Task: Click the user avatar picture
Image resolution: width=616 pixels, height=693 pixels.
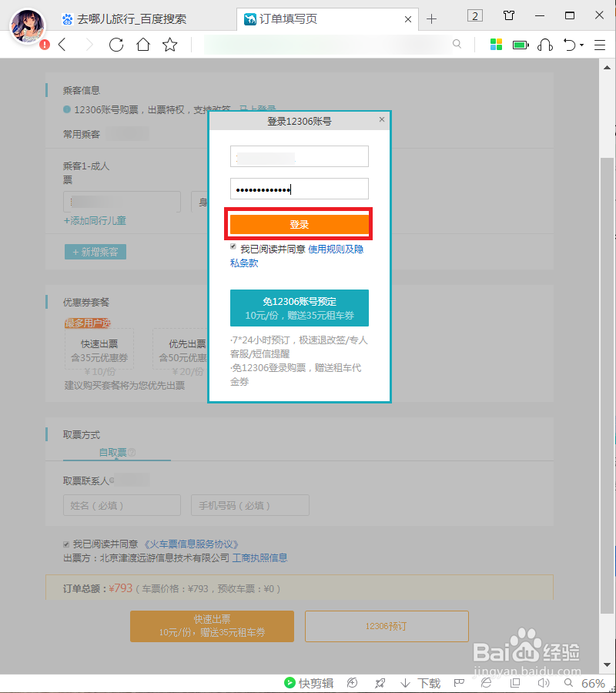Action: tap(28, 26)
